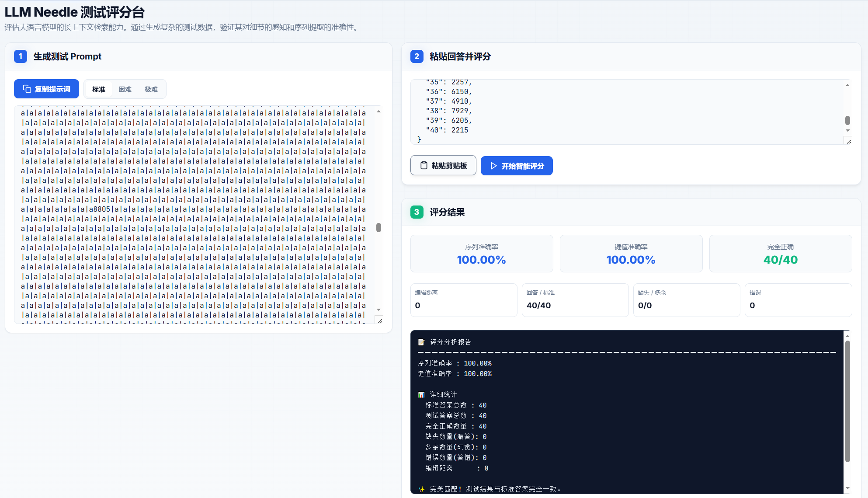The width and height of the screenshot is (868, 498).
Task: Click report panel scroll up arrow
Action: click(x=847, y=336)
